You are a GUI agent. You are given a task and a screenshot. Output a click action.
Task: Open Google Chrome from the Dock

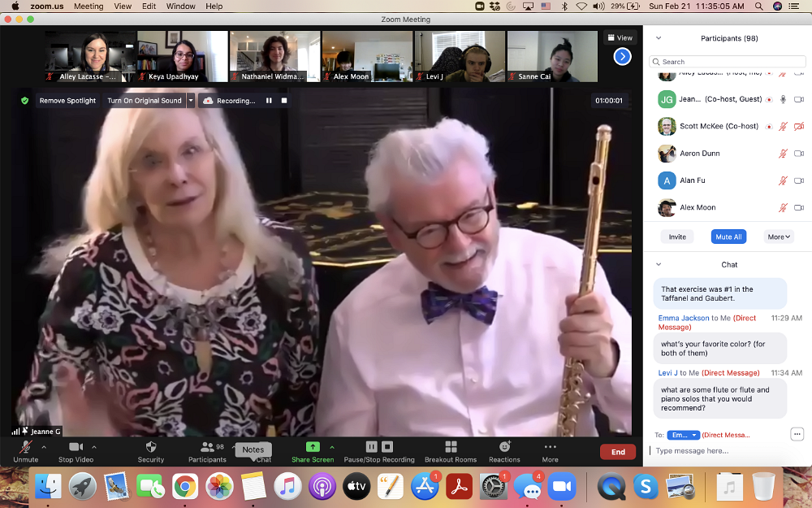(185, 487)
